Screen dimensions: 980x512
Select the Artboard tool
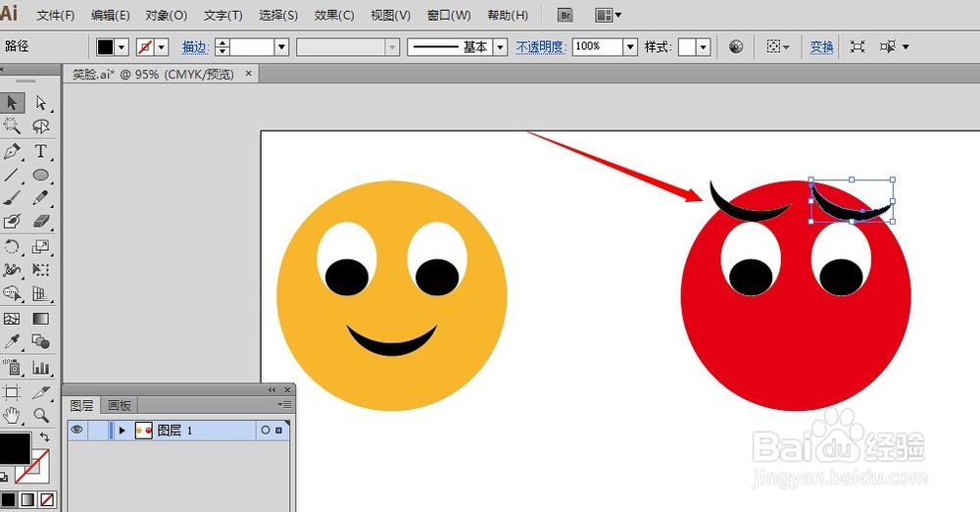[x=12, y=392]
